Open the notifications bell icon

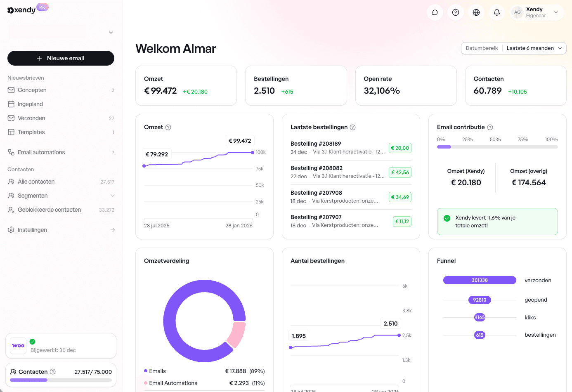[x=496, y=12]
